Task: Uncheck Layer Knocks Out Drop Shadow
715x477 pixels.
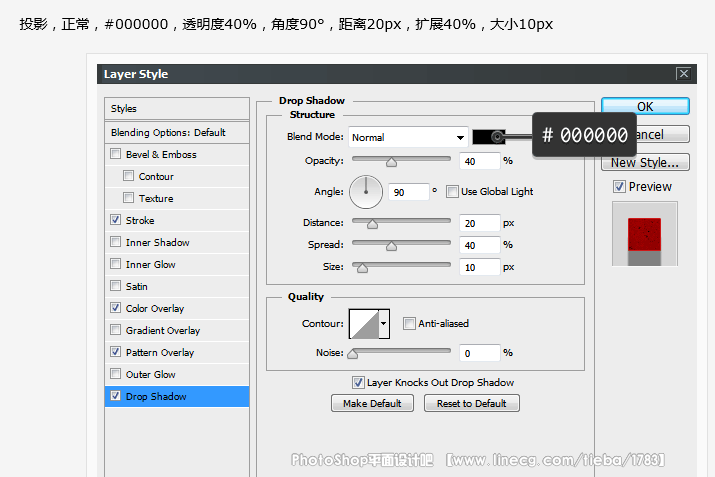Action: (x=358, y=382)
